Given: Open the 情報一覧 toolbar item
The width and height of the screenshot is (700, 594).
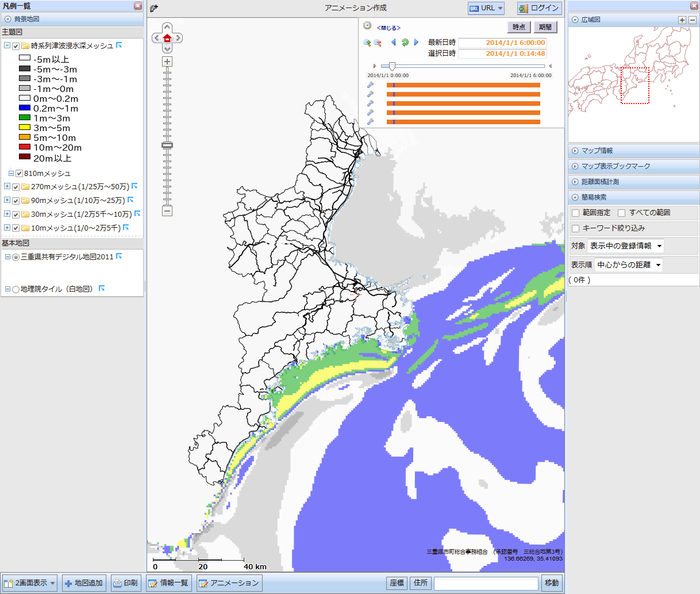Looking at the screenshot, I should 168,583.
